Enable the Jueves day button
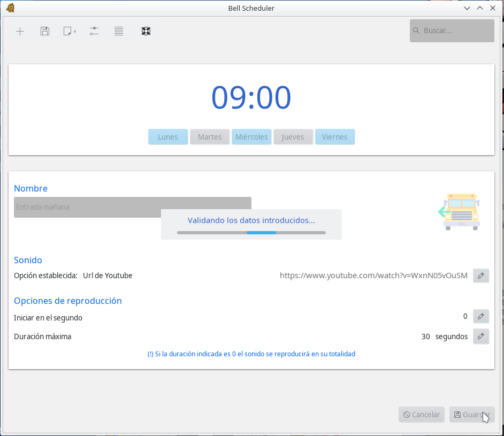This screenshot has height=436, width=504. tap(293, 137)
